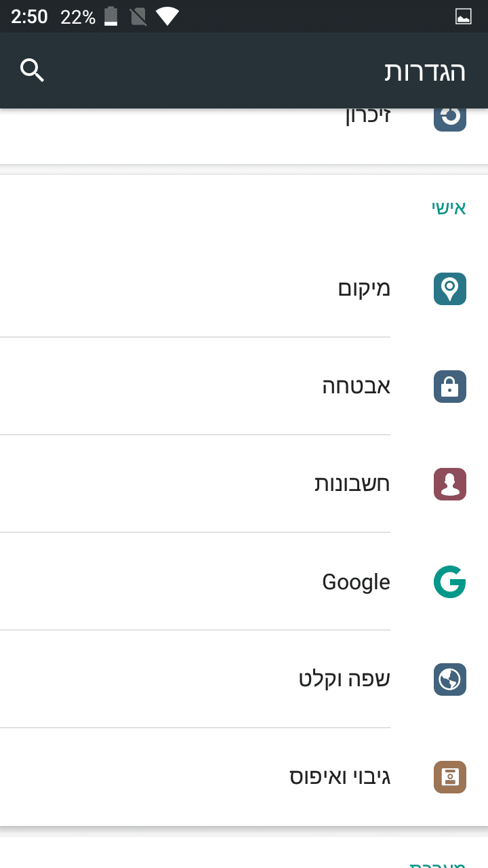Viewport: 488px width, 868px height.
Task: Tap the green Google G icon
Action: [450, 582]
